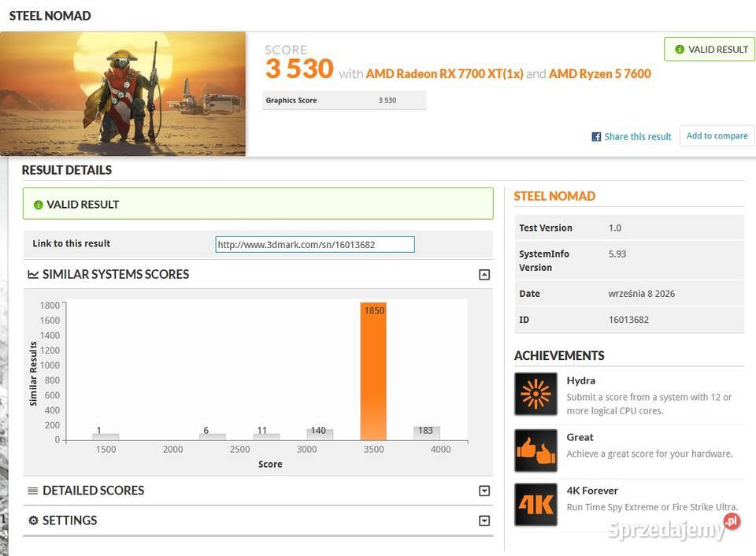Click the RESULT DETAILS heading
Image resolution: width=756 pixels, height=556 pixels.
[66, 170]
